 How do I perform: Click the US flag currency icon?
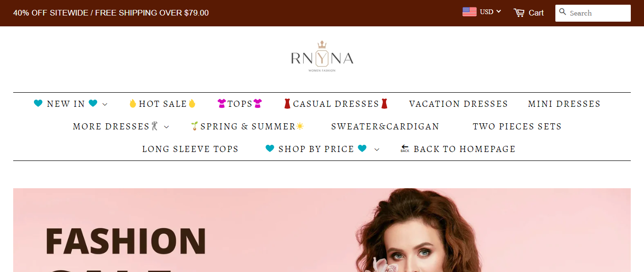point(470,12)
